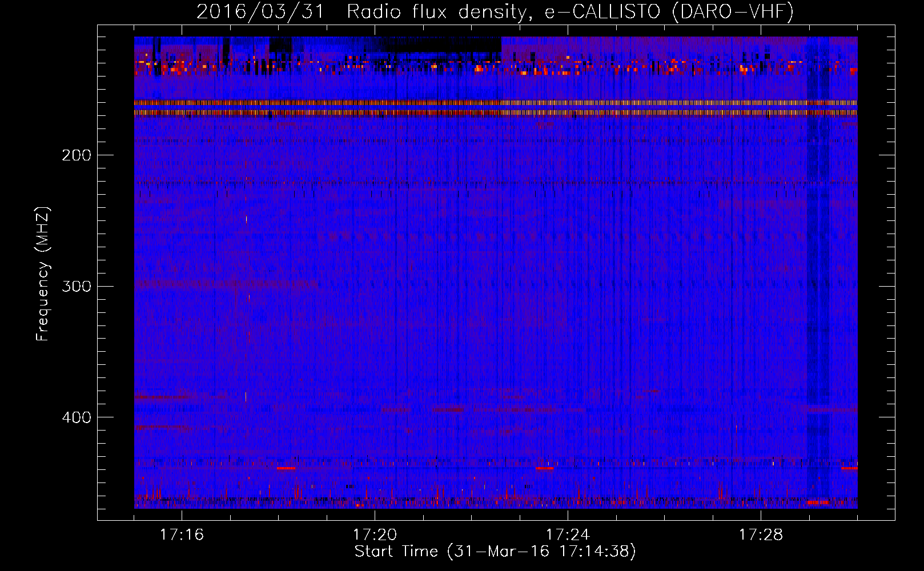Click the 'Frequency (MHZ)' axis label

tap(43, 274)
